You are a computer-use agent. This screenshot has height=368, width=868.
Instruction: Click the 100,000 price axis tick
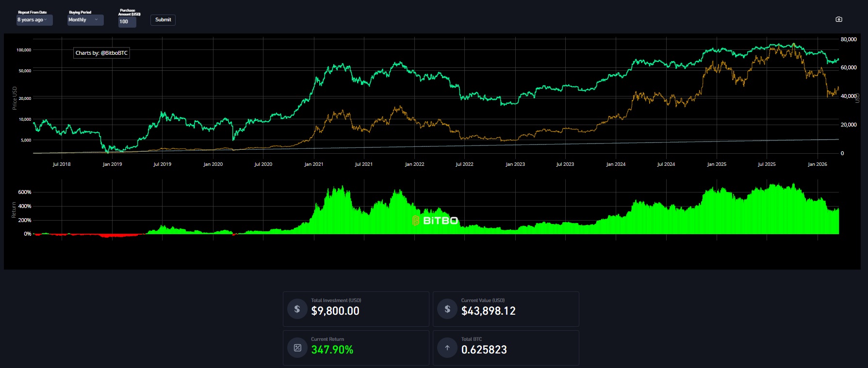pos(24,50)
